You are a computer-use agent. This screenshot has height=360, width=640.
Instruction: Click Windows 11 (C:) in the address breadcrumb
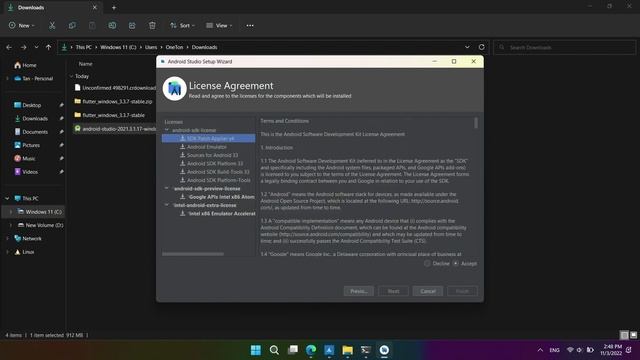point(118,47)
